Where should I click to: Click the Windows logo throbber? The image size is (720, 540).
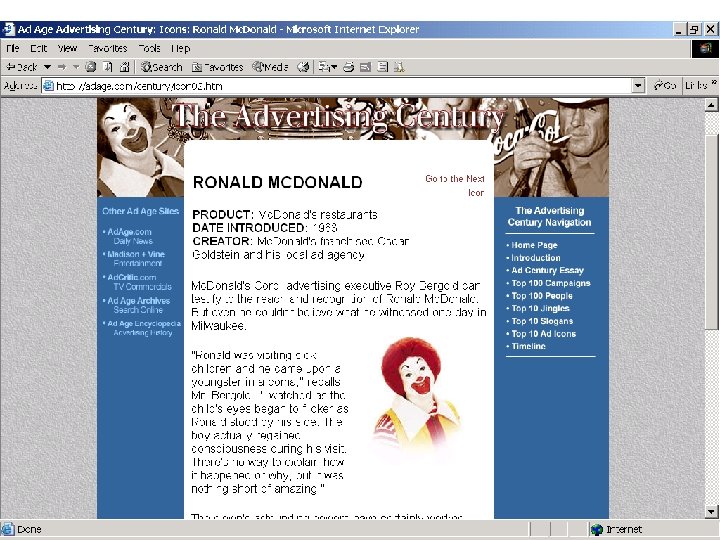(705, 48)
